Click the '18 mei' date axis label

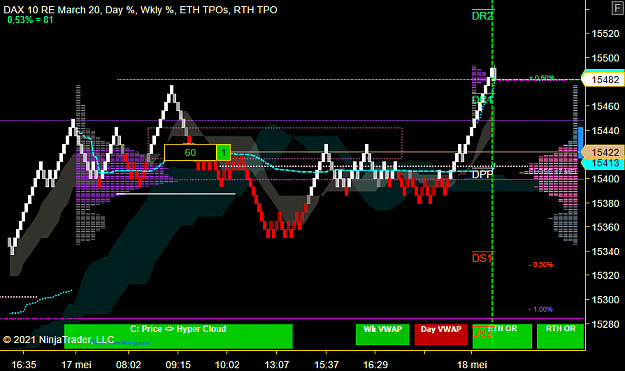(x=472, y=365)
